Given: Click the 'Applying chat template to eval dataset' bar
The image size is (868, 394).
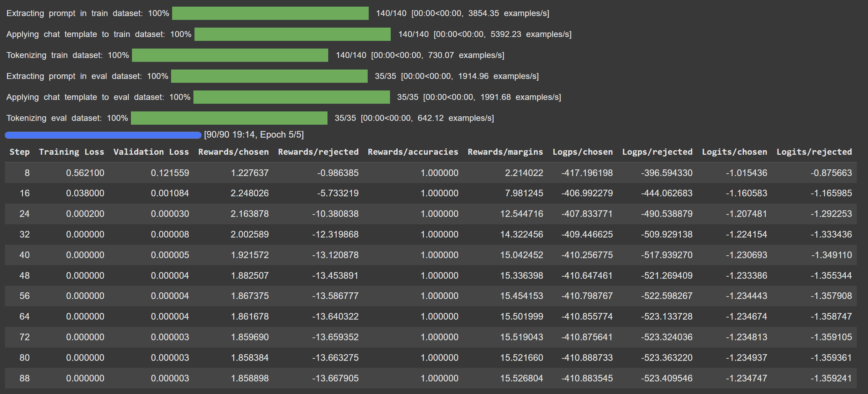Looking at the screenshot, I should click(292, 97).
